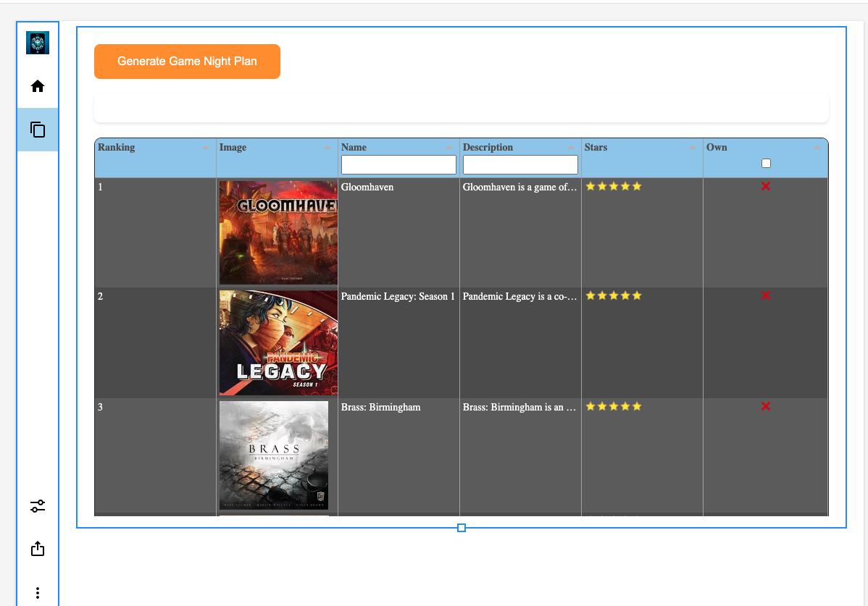The image size is (868, 606).
Task: Click the Generate Game Night Plan button
Action: (187, 62)
